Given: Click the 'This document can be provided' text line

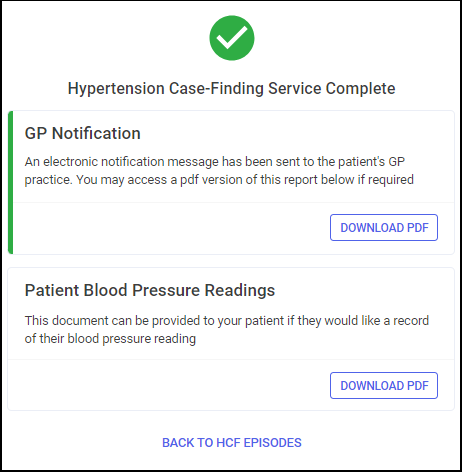Looking at the screenshot, I should (x=227, y=321).
